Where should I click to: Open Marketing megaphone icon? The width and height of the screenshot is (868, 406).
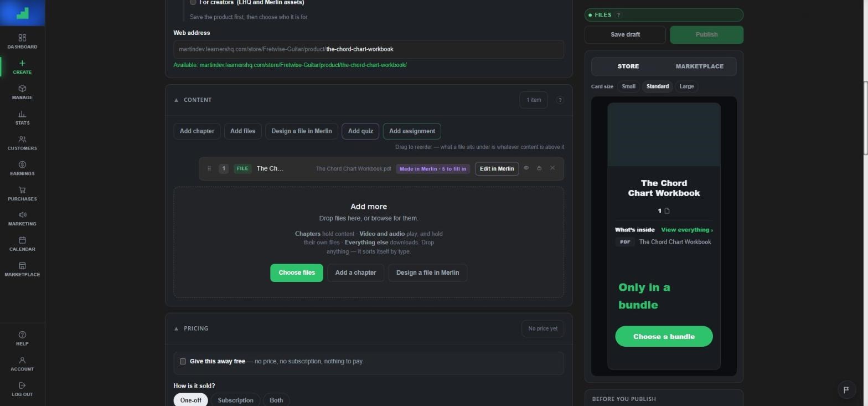tap(22, 215)
